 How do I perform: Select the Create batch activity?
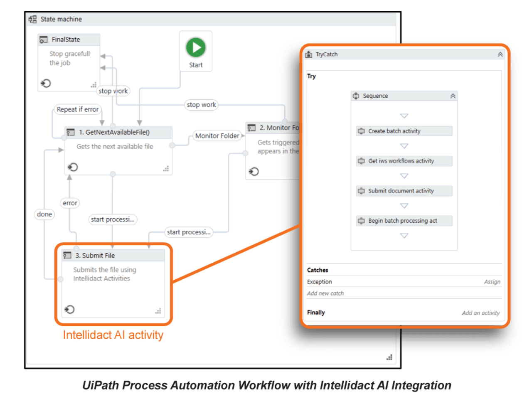[404, 131]
